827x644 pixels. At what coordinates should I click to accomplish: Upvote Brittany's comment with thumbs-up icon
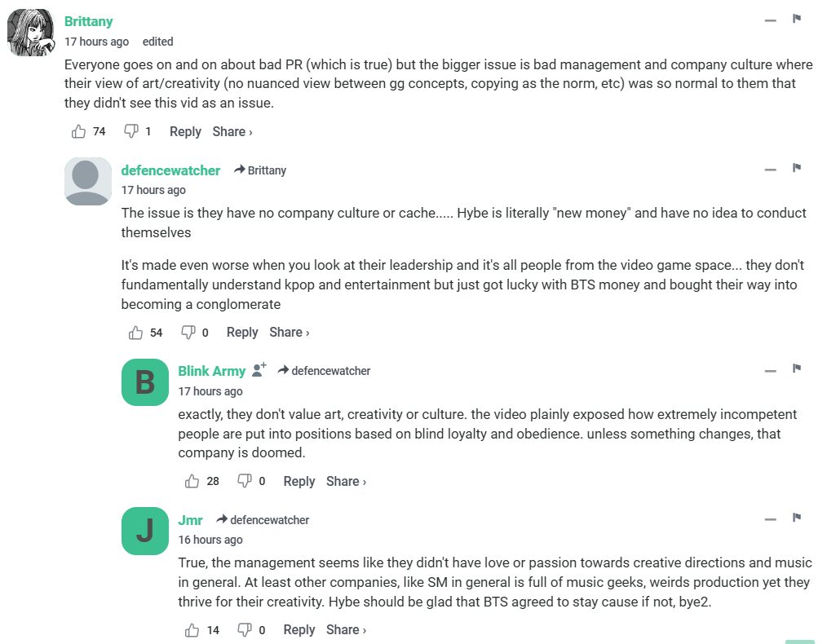79,131
